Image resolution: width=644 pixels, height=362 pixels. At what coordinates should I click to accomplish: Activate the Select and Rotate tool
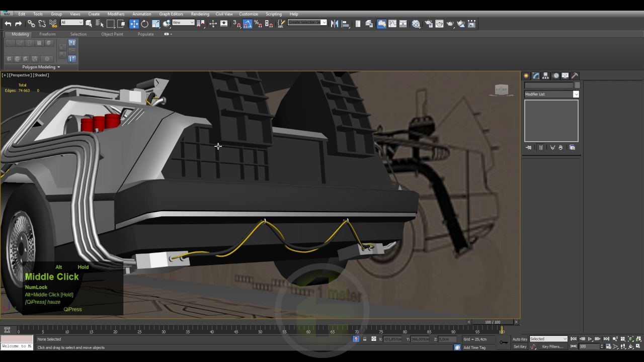pyautogui.click(x=145, y=24)
